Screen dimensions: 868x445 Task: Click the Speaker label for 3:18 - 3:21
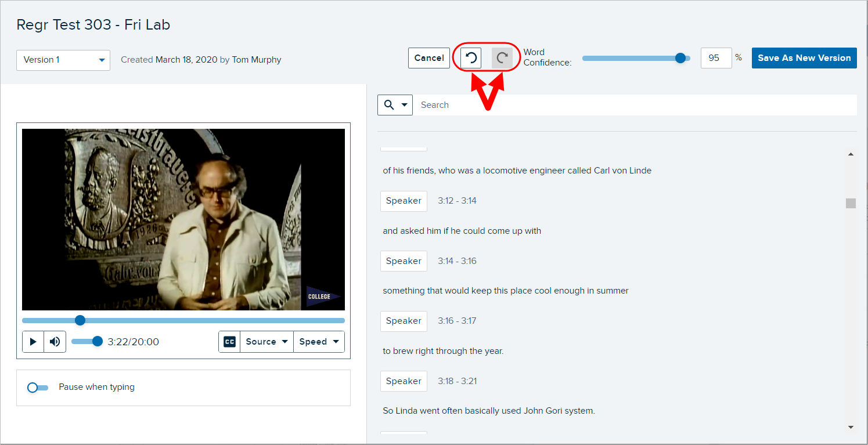point(404,381)
